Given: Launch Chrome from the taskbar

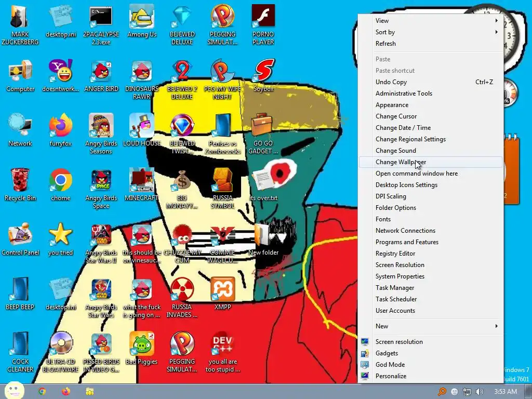Looking at the screenshot, I should pyautogui.click(x=42, y=392).
